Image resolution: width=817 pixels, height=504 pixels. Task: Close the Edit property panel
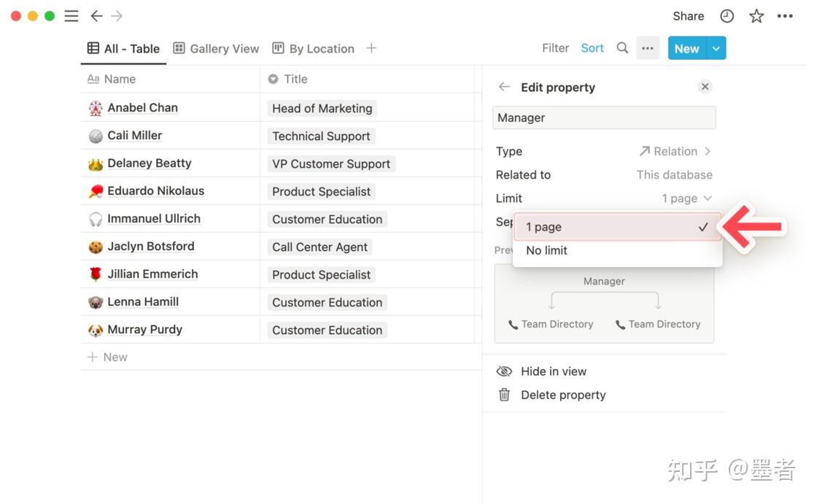point(705,87)
